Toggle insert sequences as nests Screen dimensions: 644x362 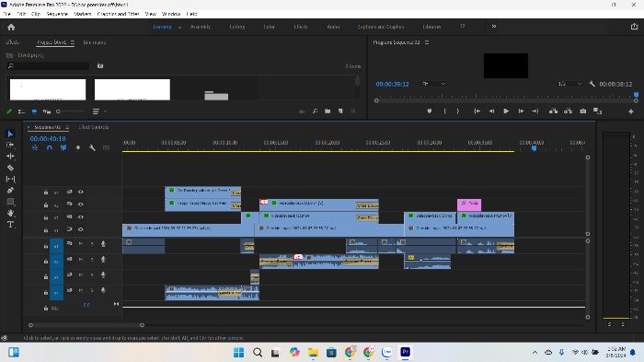click(35, 147)
